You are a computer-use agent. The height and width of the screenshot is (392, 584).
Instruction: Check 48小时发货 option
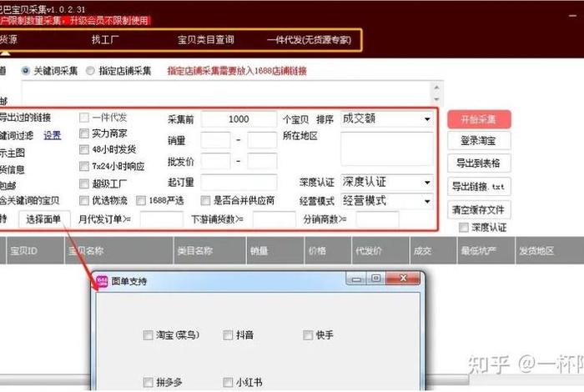tap(84, 149)
